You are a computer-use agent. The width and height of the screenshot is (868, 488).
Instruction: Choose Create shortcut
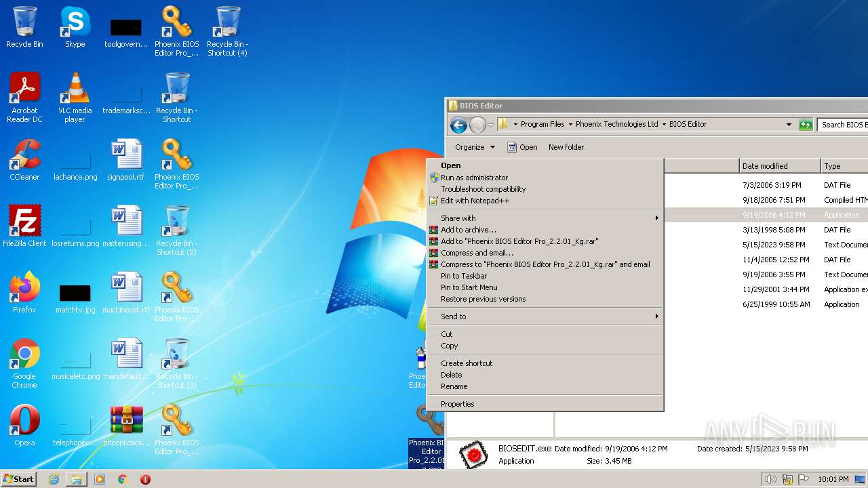[545, 363]
